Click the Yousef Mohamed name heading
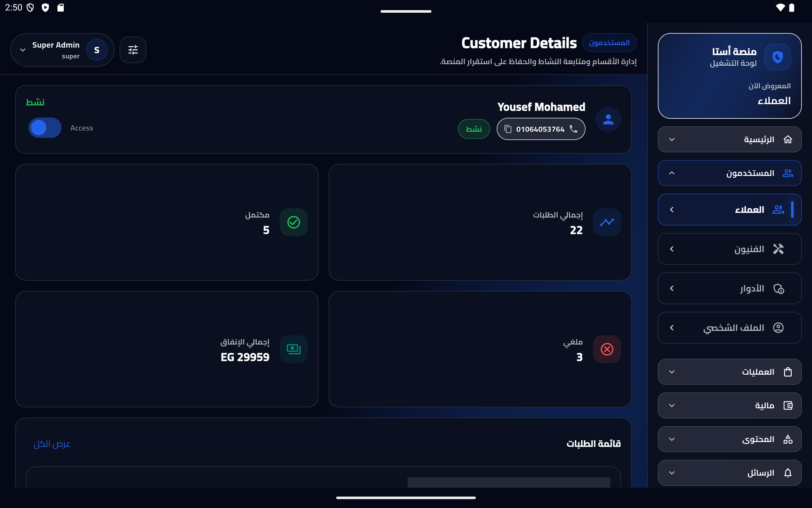Viewport: 812px width, 508px height. 541,107
